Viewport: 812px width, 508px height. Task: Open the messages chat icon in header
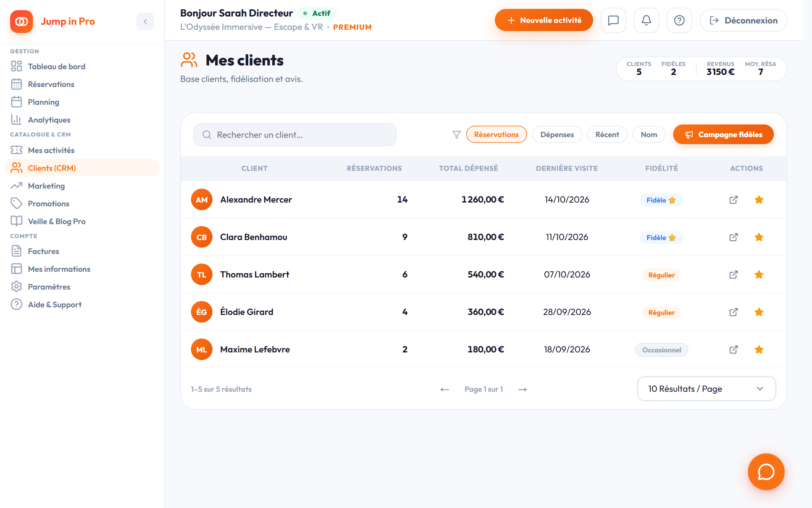coord(613,21)
